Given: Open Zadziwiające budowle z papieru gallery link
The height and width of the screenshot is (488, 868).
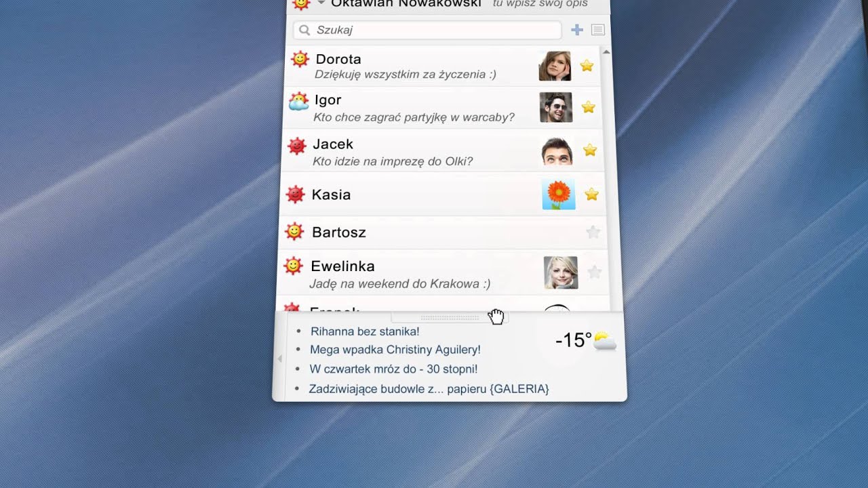Looking at the screenshot, I should coord(429,389).
